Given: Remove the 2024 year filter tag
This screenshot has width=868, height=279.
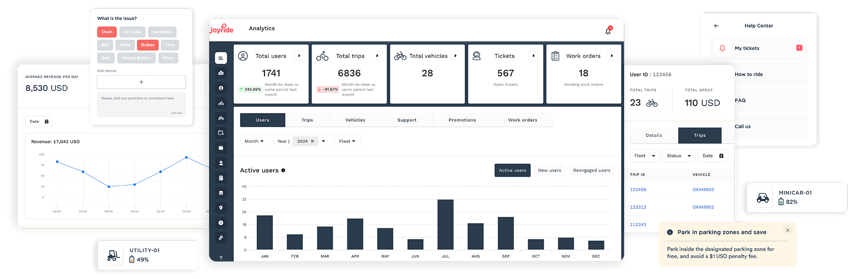Looking at the screenshot, I should coord(312,141).
